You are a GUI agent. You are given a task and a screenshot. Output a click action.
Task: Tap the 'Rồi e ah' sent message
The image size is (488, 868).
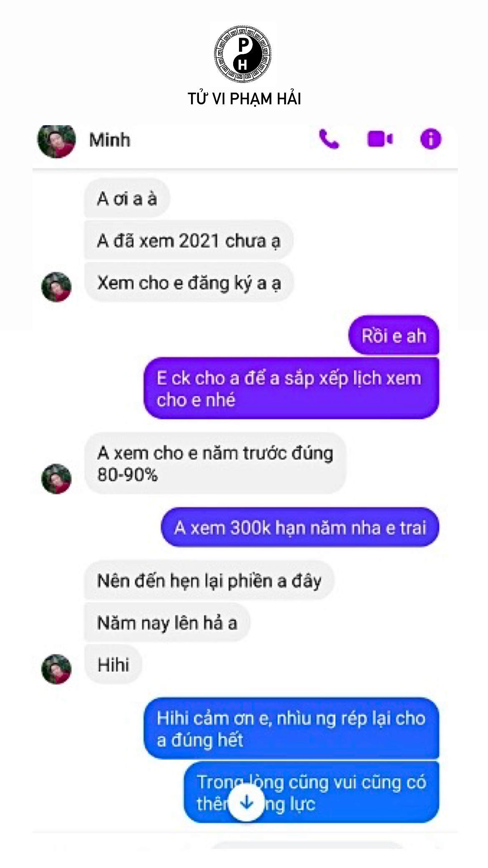394,336
